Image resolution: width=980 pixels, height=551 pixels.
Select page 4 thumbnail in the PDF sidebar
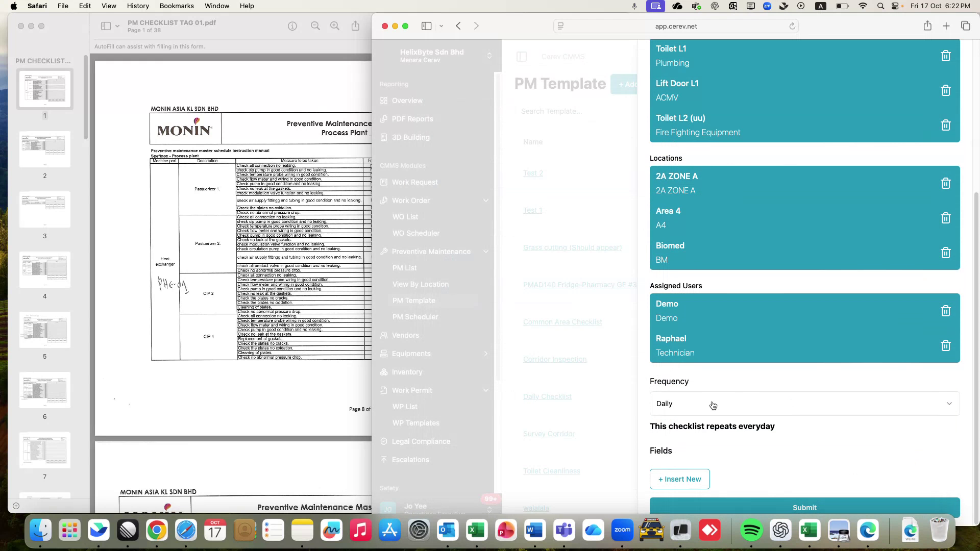tap(44, 269)
